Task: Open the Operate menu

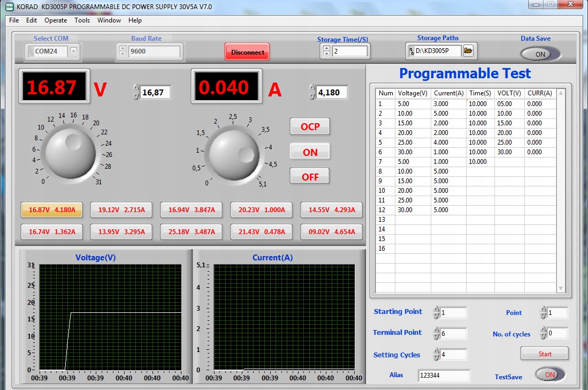Action: tap(56, 20)
